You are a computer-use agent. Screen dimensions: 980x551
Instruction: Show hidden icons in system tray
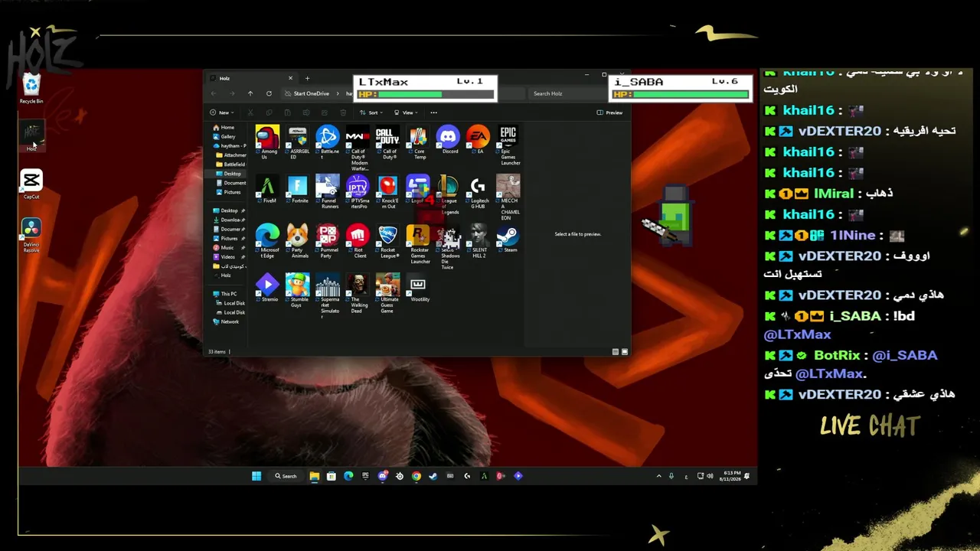[658, 476]
